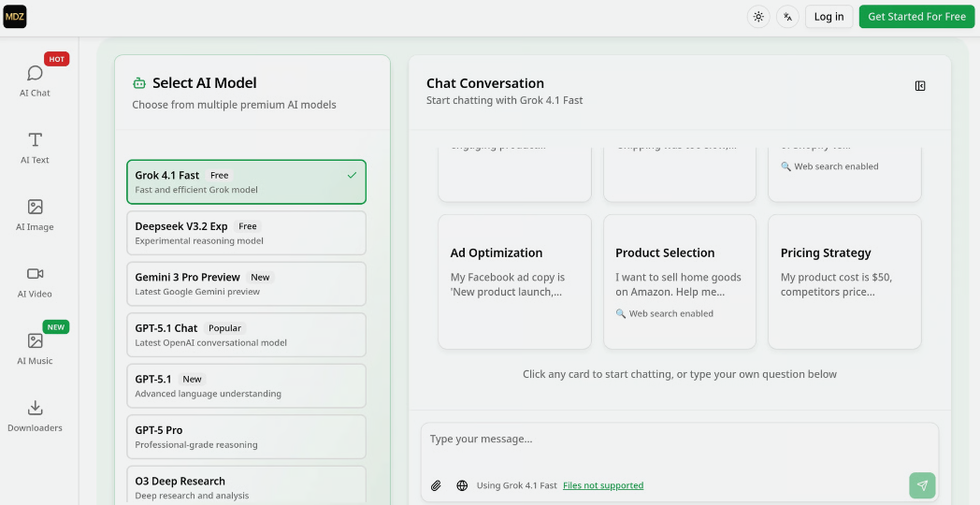This screenshot has height=505, width=980.
Task: Select the GPT-5.1 Chat model
Action: click(246, 335)
